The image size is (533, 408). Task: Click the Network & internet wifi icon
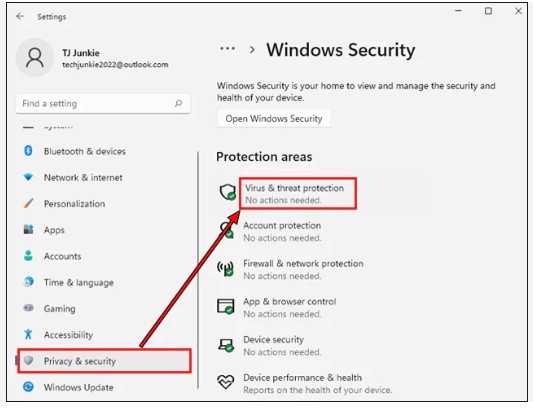pyautogui.click(x=28, y=177)
